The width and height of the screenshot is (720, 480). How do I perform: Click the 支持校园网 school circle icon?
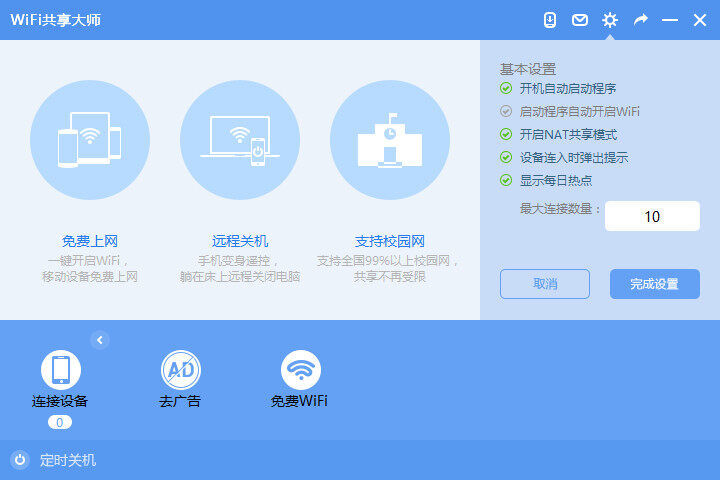[x=390, y=140]
